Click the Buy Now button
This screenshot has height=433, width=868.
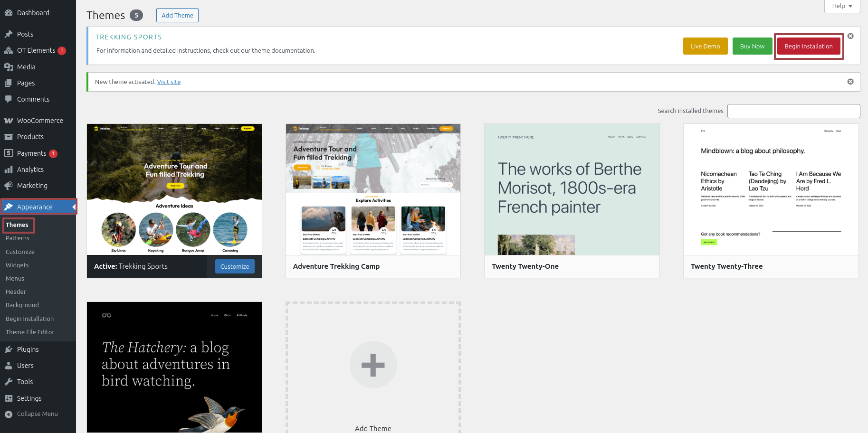[x=752, y=46]
